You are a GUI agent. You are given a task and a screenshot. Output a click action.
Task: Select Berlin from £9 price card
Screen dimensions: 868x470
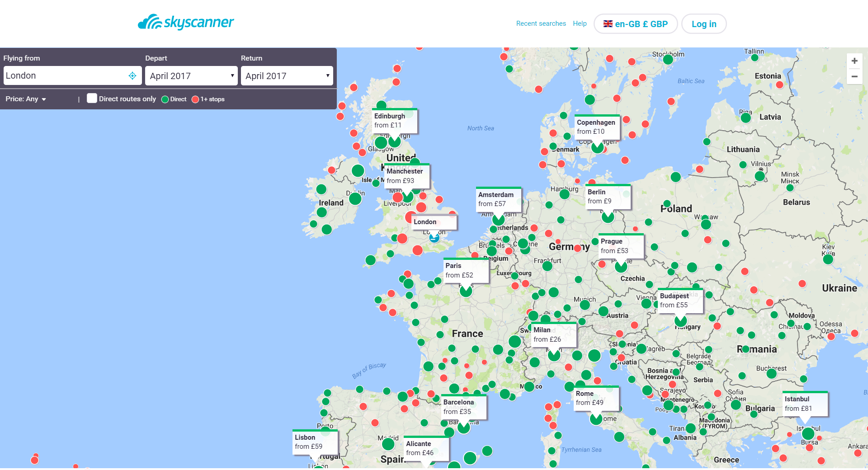608,197
